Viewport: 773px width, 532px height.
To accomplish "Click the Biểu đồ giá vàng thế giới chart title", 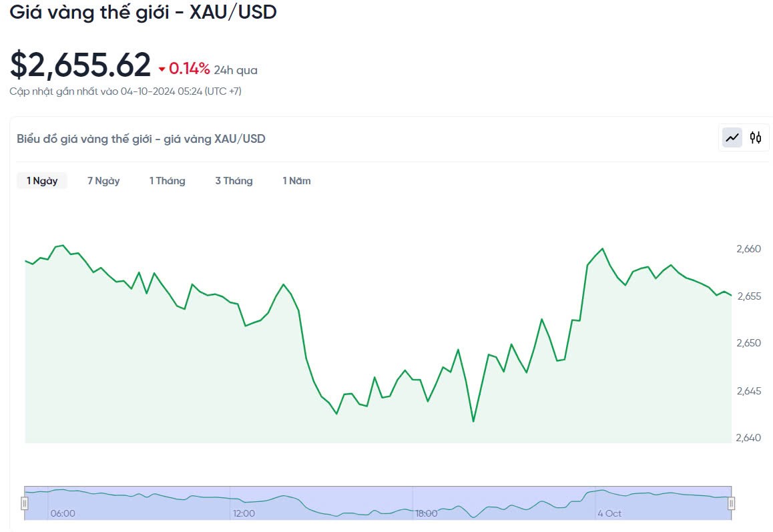I will [x=141, y=139].
